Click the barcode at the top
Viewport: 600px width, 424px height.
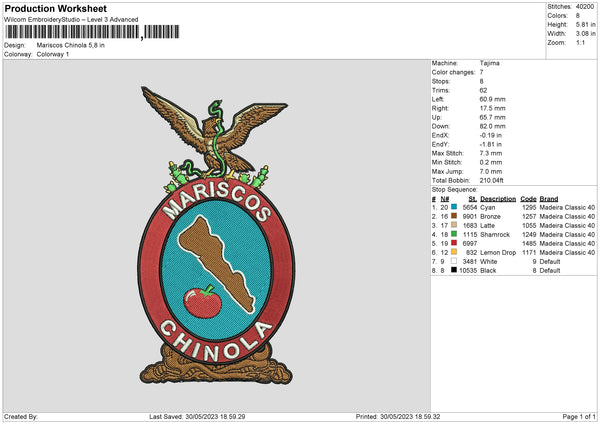point(92,32)
